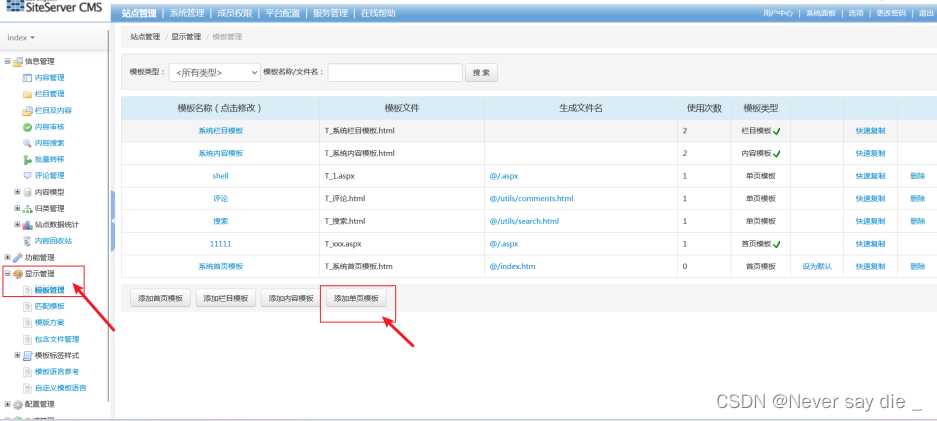Viewport: 937px width, 421px height.
Task: Click the 内容回收站 recycle bin icon
Action: (27, 241)
